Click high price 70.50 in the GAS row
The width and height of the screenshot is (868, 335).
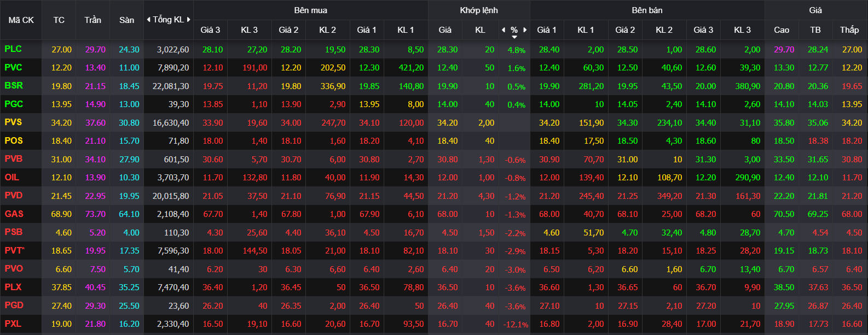[x=784, y=214]
